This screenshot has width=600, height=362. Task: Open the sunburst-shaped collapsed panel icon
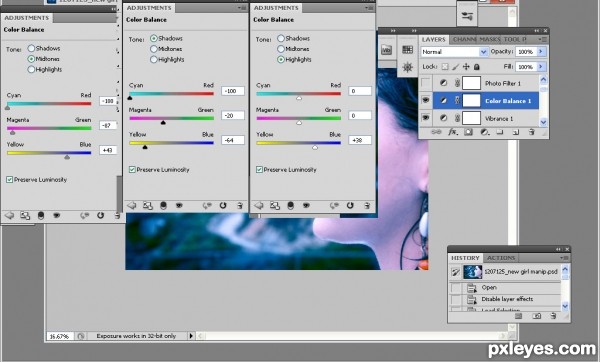click(x=408, y=67)
